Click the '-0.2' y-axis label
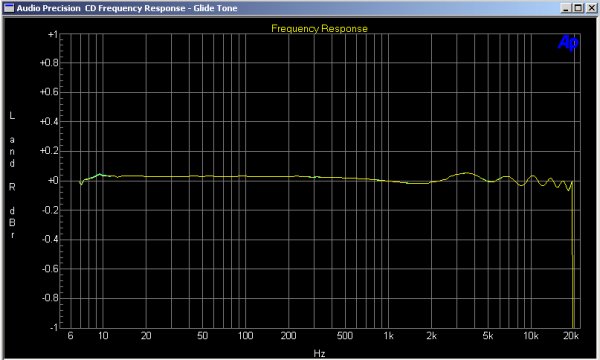Screen dimensions: 600x360 pyautogui.click(x=50, y=210)
